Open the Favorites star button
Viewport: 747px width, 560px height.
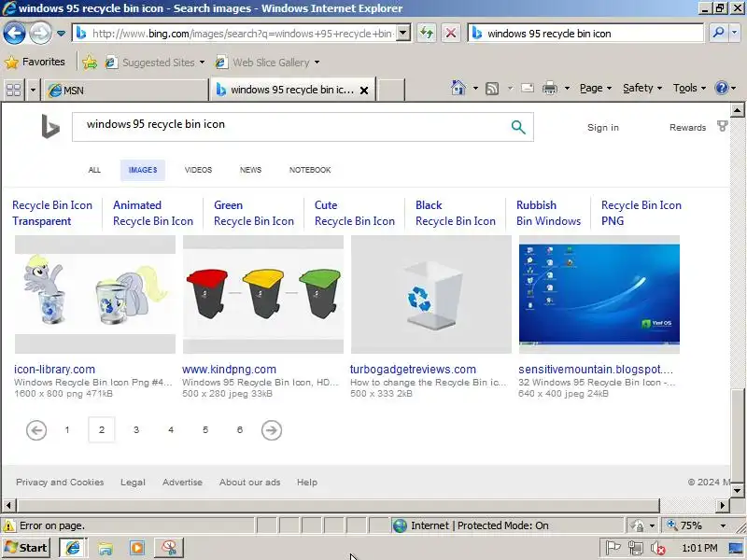click(x=35, y=62)
